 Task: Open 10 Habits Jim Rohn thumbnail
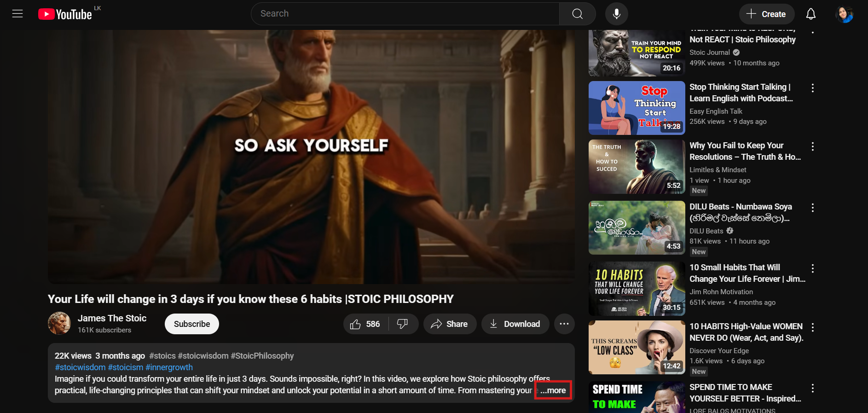pyautogui.click(x=637, y=289)
